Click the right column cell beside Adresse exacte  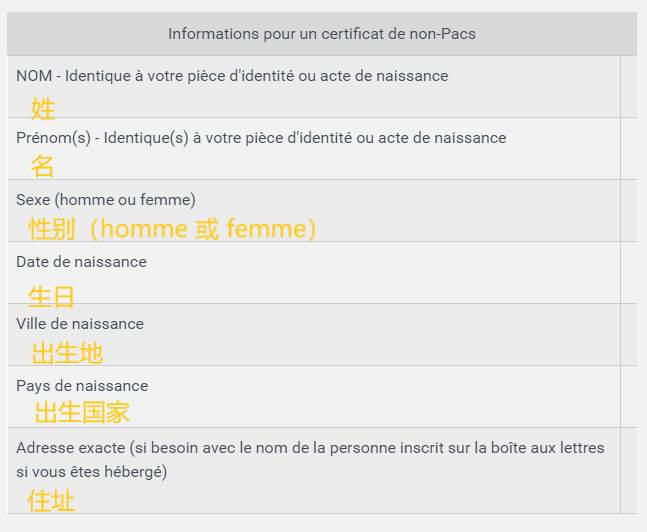pyautogui.click(x=628, y=471)
